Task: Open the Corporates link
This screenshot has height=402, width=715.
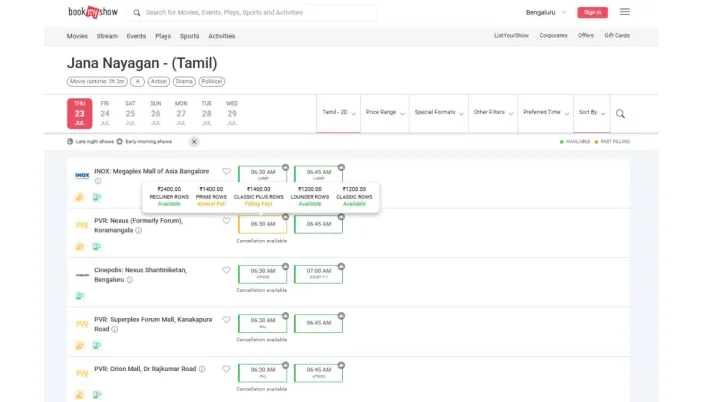Action: pyautogui.click(x=553, y=36)
